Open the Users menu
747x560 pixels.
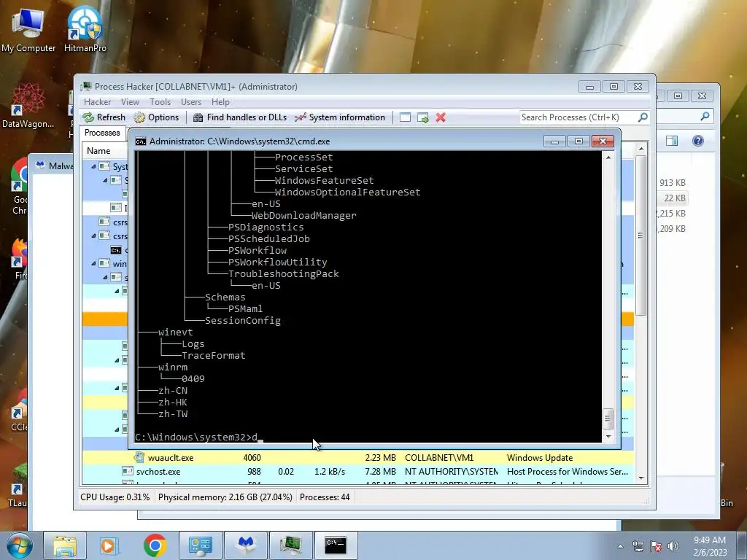point(191,102)
